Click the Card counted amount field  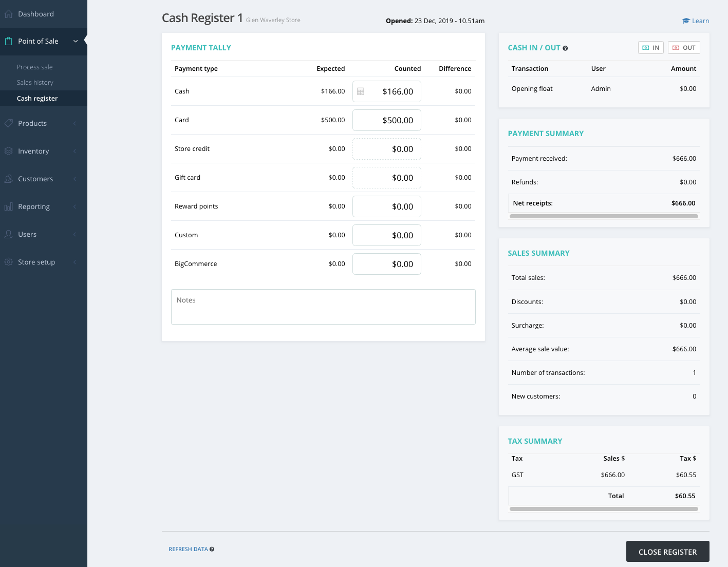(387, 120)
